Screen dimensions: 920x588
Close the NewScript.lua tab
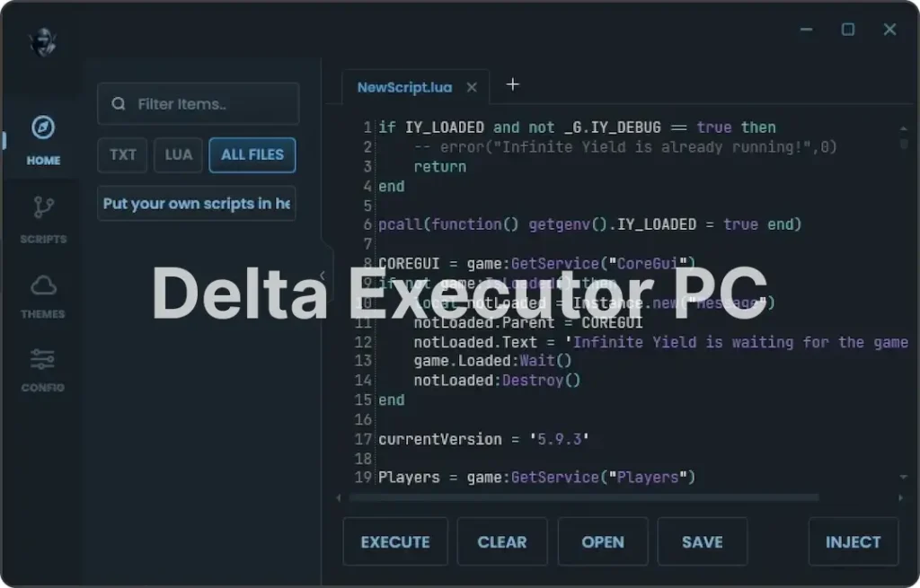[472, 88]
